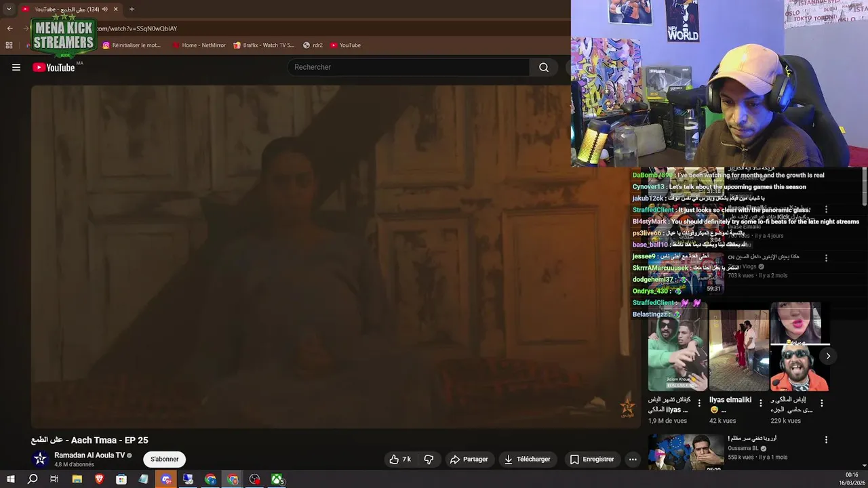Open the highlighted taskbar app with 9+ badge
This screenshot has width=868, height=488.
click(166, 479)
